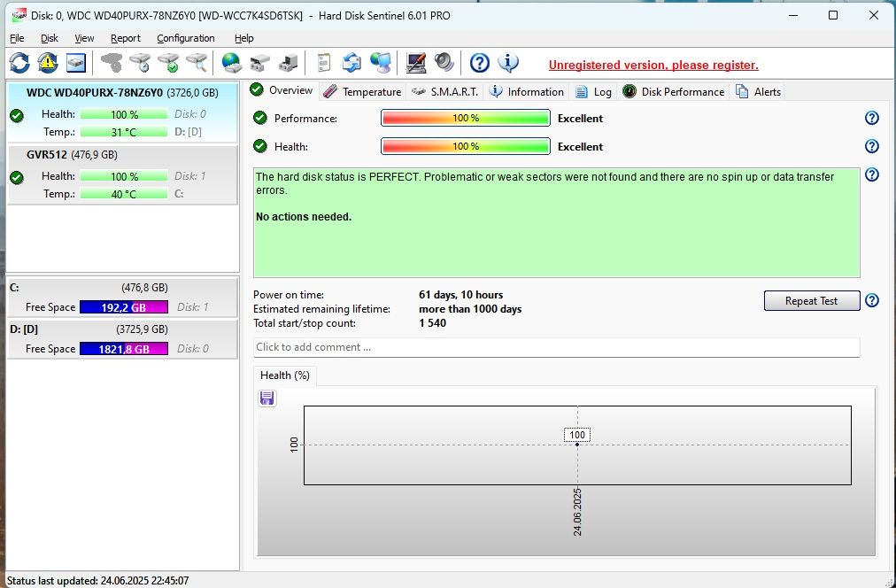Viewport: 896px width, 588px height.
Task: Click the disk with green checkmark toolbar icon
Action: [x=168, y=62]
